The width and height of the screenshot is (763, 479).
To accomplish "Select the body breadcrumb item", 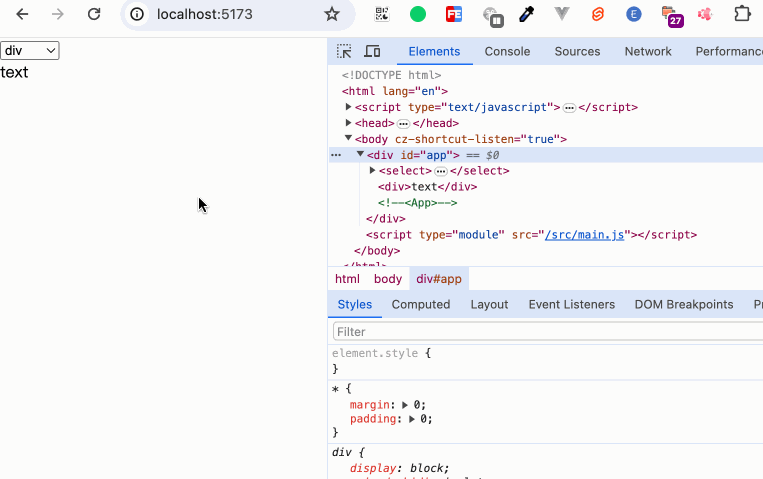I will pos(388,279).
